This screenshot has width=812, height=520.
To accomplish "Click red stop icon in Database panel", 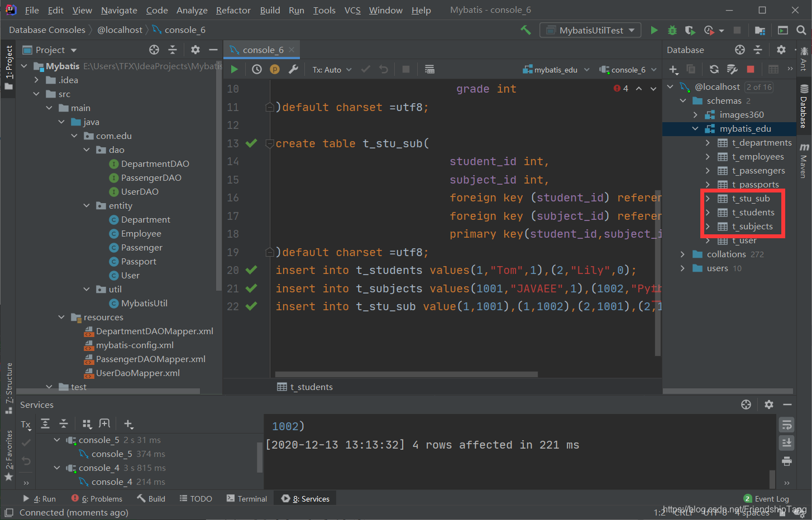I will [x=751, y=69].
